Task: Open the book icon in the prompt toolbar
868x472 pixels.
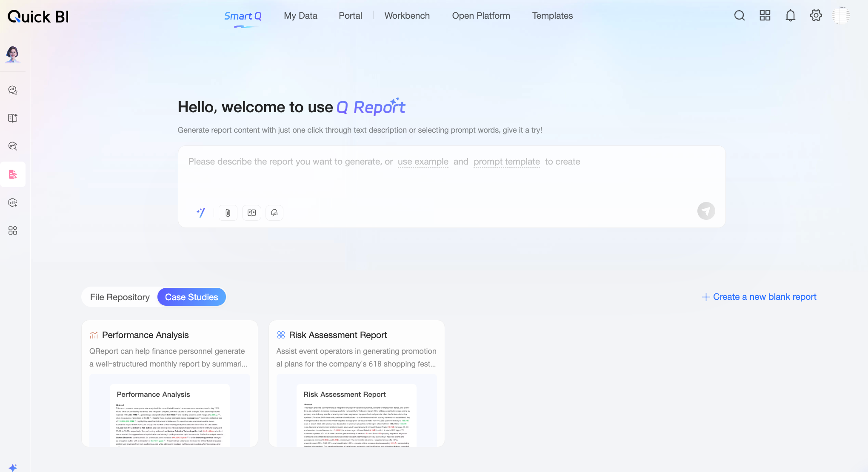Action: pos(251,213)
